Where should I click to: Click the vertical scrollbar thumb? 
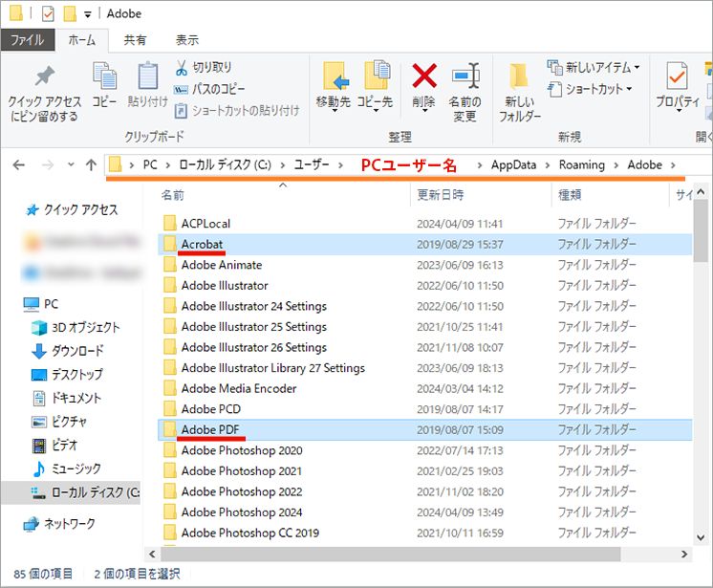pos(701,231)
